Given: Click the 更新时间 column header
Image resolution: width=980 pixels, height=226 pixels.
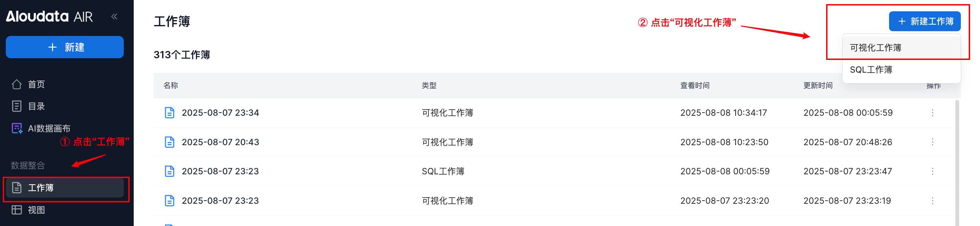Looking at the screenshot, I should click(818, 85).
